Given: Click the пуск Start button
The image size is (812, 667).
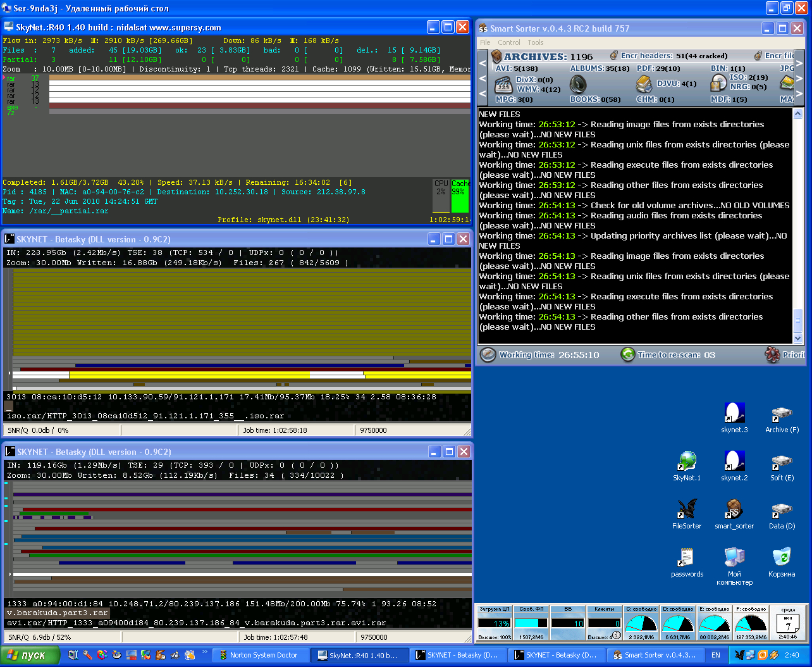Looking at the screenshot, I should [x=30, y=656].
